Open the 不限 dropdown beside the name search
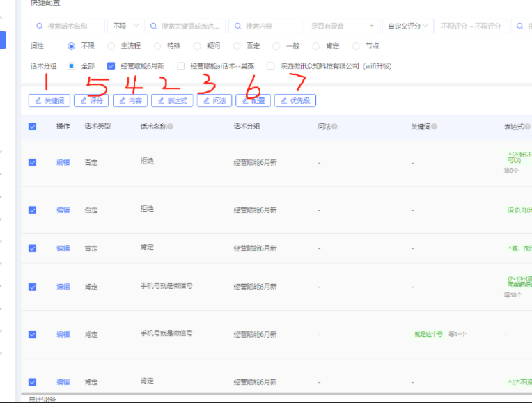Viewport: 532px width, 403px height. click(124, 26)
